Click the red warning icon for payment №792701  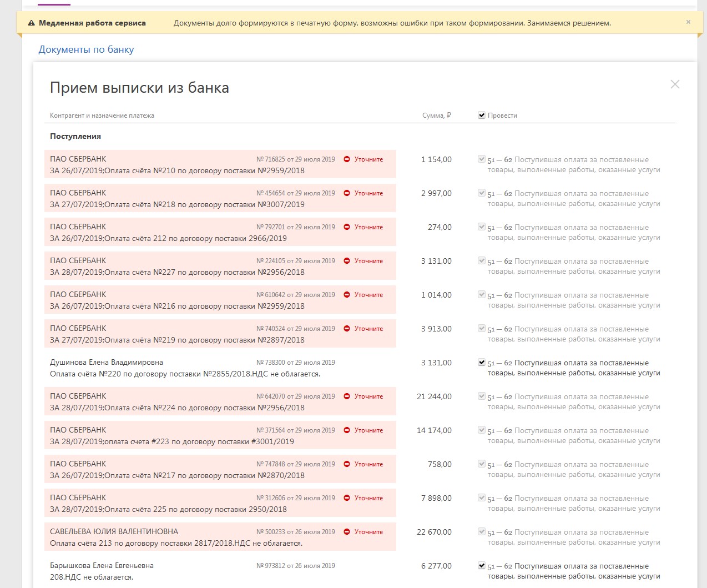point(347,227)
